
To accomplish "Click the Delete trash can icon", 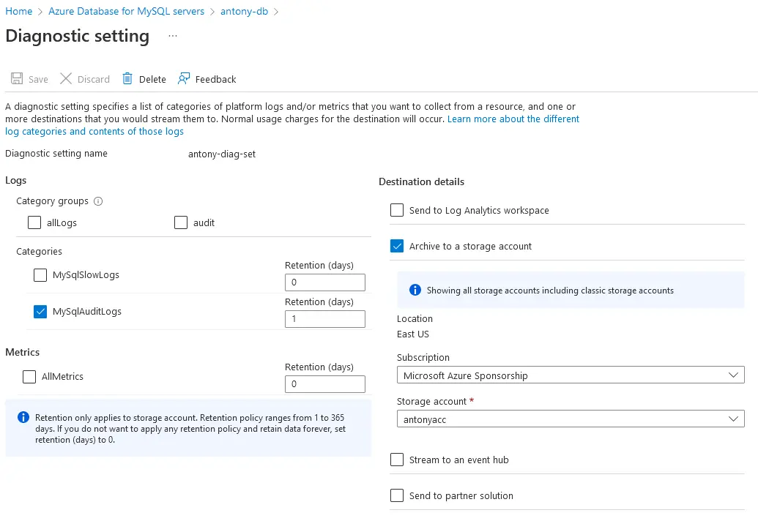I will 127,79.
